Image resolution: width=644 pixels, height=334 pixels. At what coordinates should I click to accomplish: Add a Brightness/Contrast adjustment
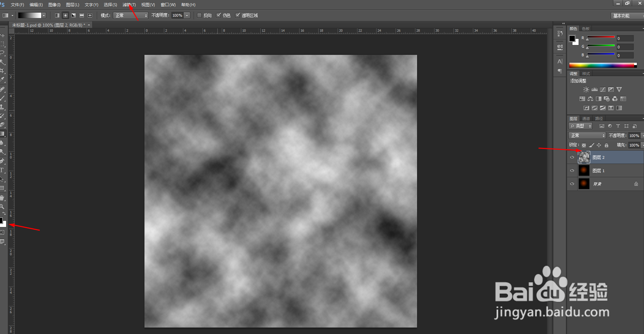(x=586, y=90)
